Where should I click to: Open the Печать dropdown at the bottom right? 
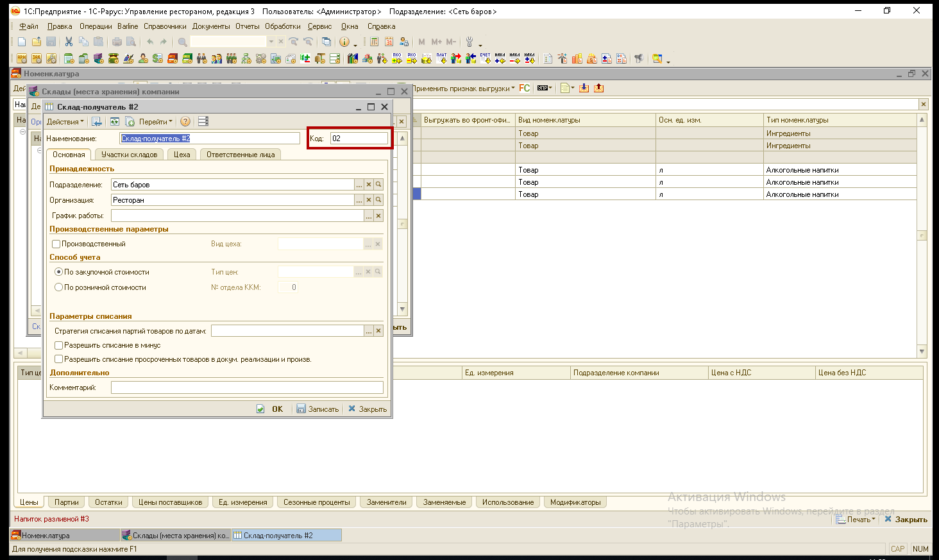856,520
